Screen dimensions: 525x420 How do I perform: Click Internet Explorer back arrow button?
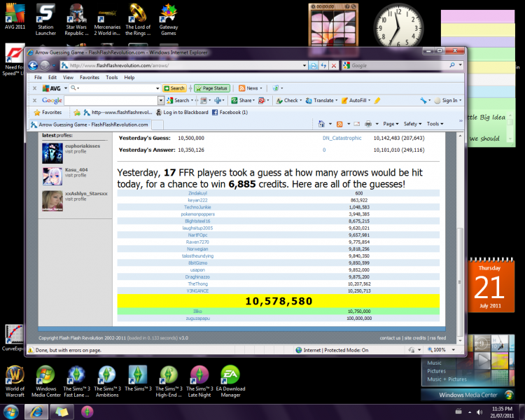pos(33,65)
